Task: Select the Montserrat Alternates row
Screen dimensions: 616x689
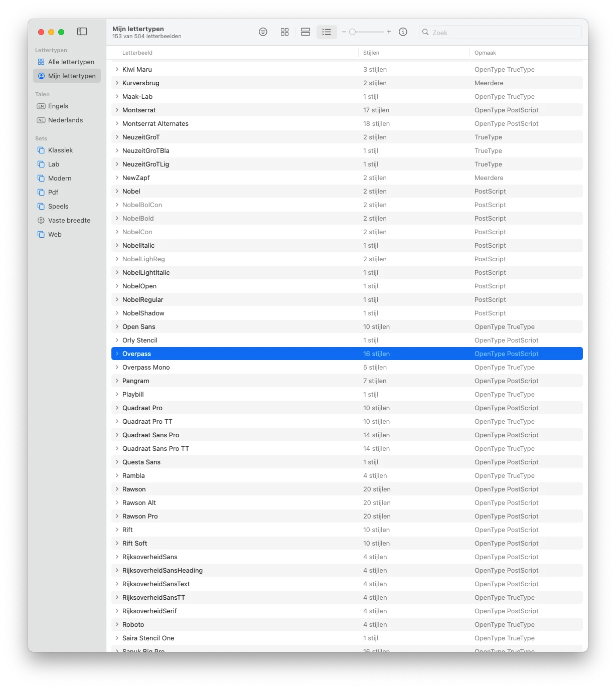Action: (347, 123)
